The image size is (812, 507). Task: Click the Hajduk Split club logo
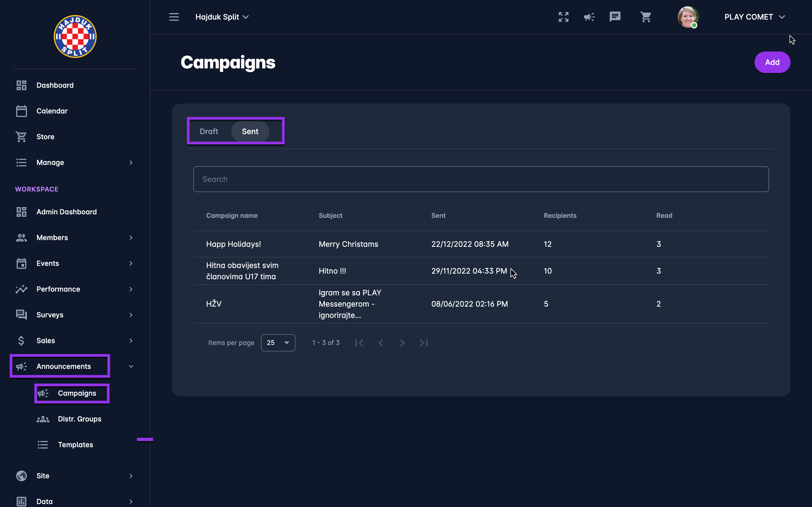click(x=75, y=36)
